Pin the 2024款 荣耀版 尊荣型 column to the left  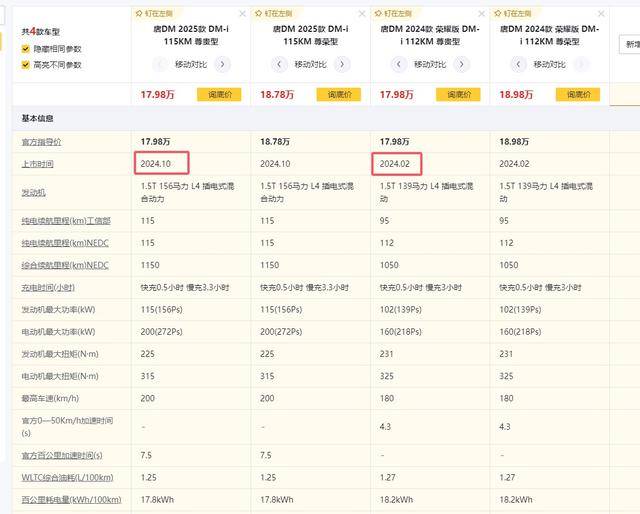click(x=513, y=13)
